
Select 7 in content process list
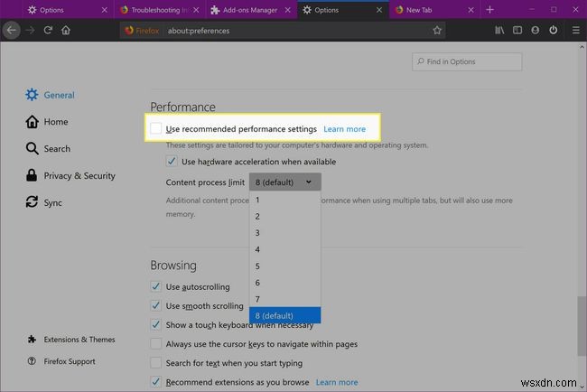tap(284, 299)
